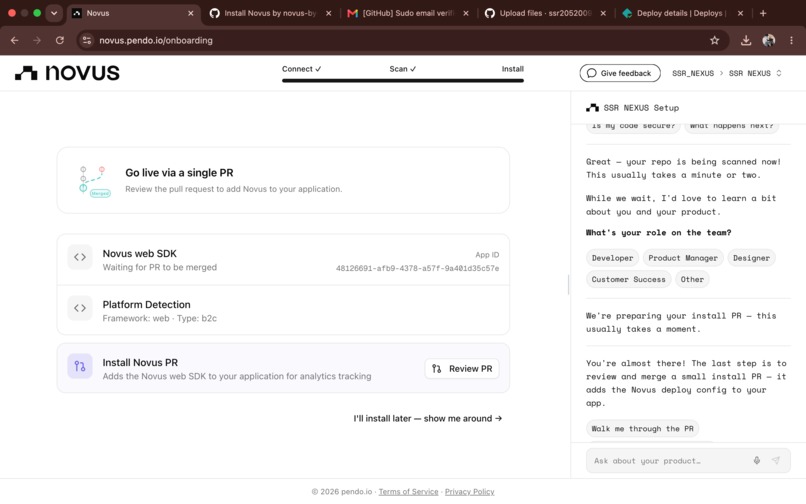Open the Terms of Service link
The image size is (806, 504).
pyautogui.click(x=408, y=492)
